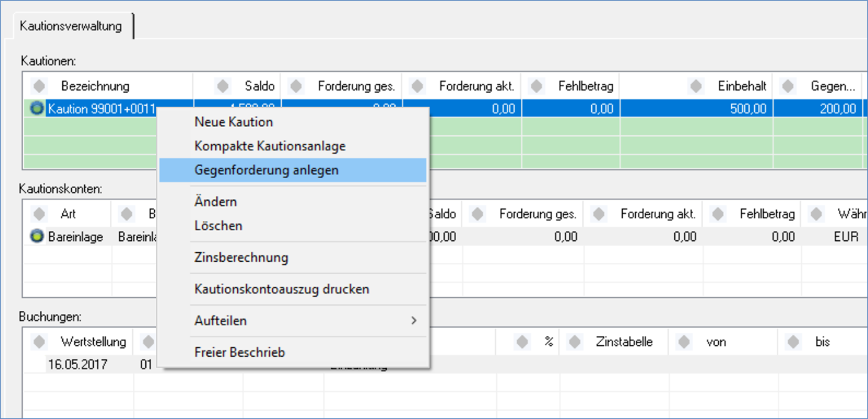Image resolution: width=868 pixels, height=419 pixels.
Task: Click the diamond icon beside Zinstabelle header
Action: tap(574, 342)
